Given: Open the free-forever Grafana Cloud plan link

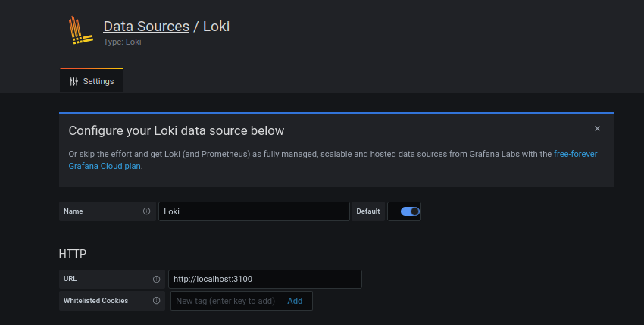Looking at the screenshot, I should coord(575,154).
